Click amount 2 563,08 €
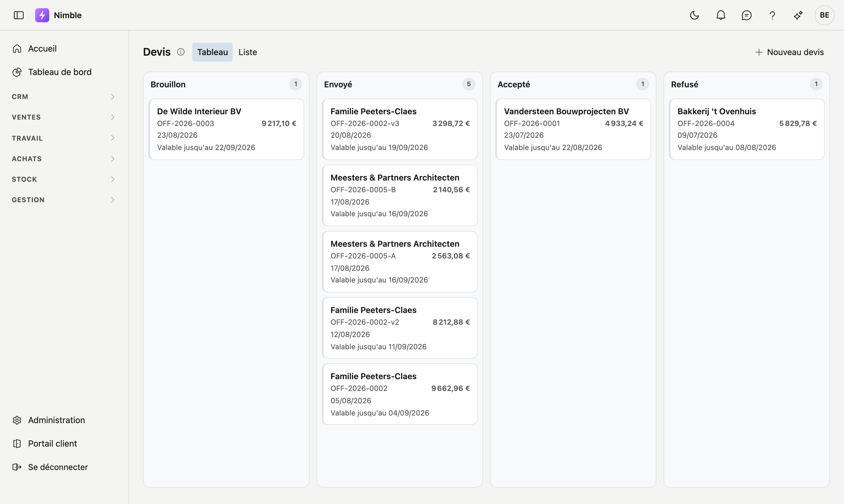Viewport: 844px width, 504px height. (451, 256)
